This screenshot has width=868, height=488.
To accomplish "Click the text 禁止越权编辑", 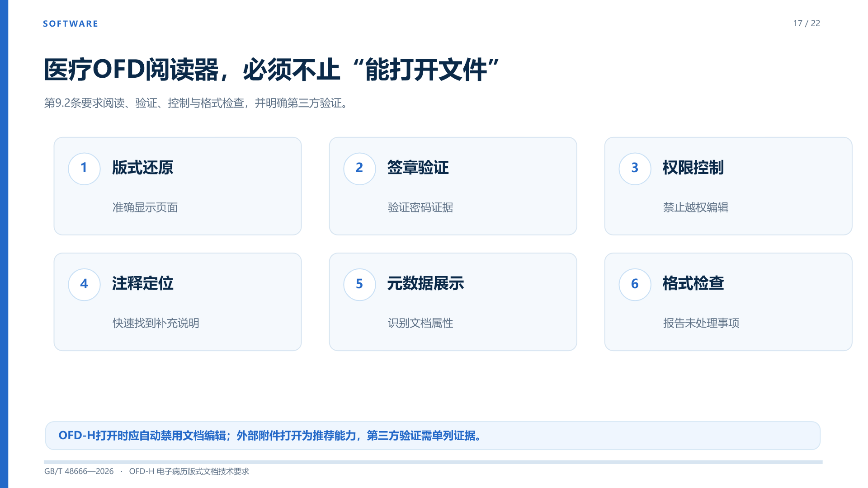I will (x=696, y=207).
